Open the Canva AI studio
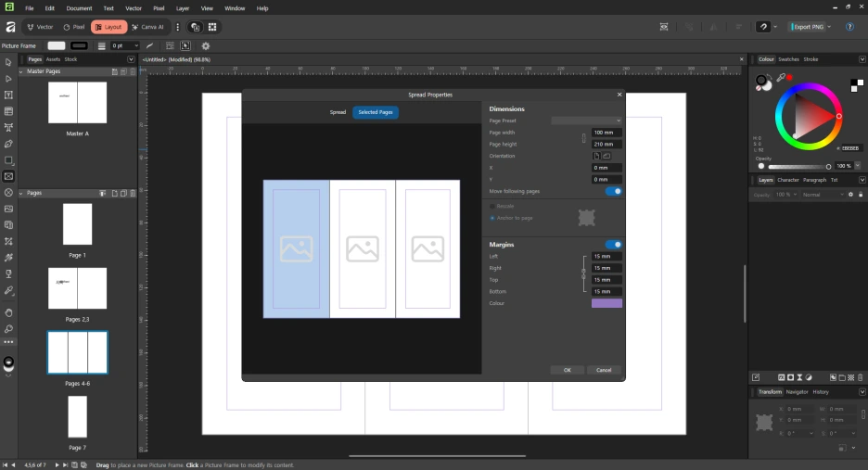This screenshot has width=868, height=470. 147,27
